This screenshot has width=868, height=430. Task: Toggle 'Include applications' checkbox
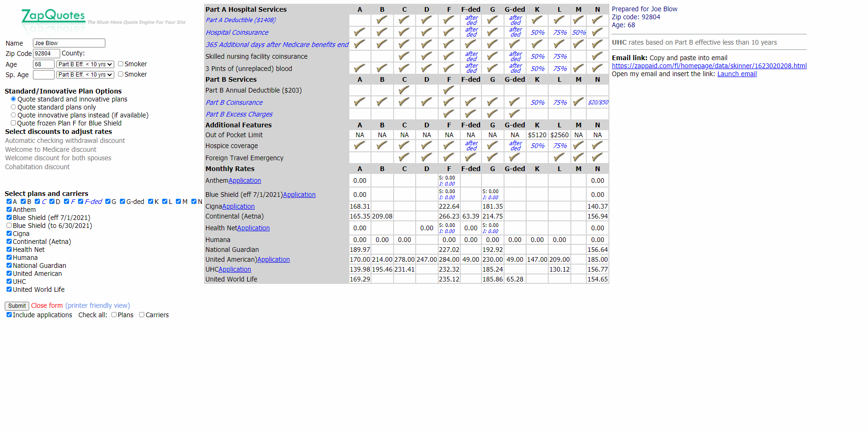tap(9, 315)
